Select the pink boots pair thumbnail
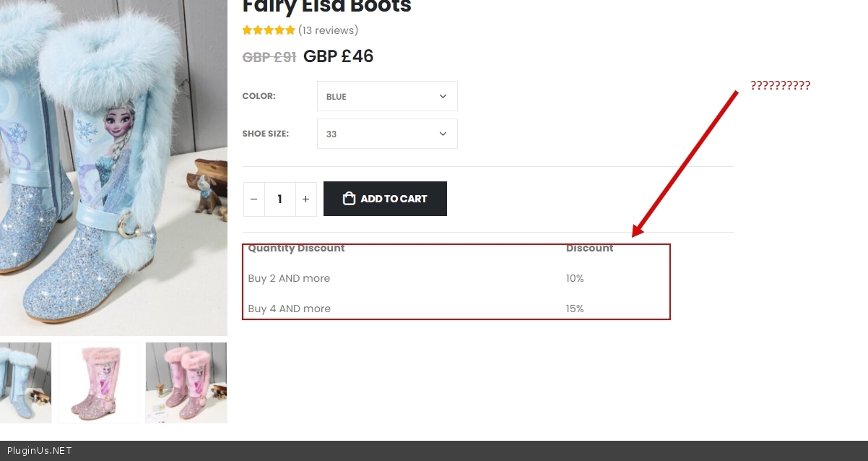The height and width of the screenshot is (461, 868). pos(186,382)
